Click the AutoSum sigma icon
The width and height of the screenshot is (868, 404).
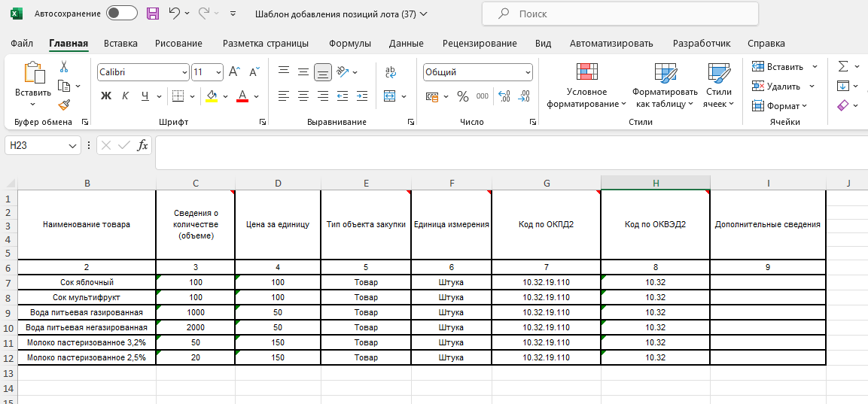tap(843, 66)
